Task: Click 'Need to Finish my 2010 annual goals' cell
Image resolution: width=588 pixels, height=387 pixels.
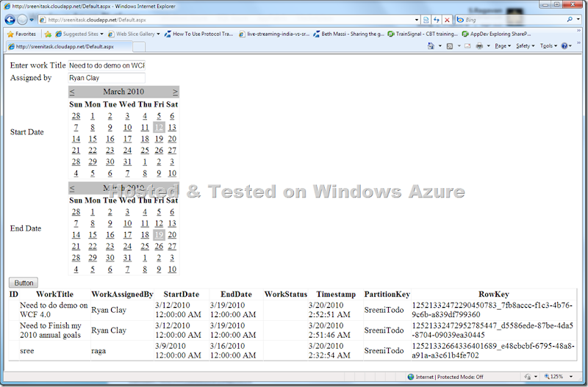Action: pyautogui.click(x=54, y=330)
